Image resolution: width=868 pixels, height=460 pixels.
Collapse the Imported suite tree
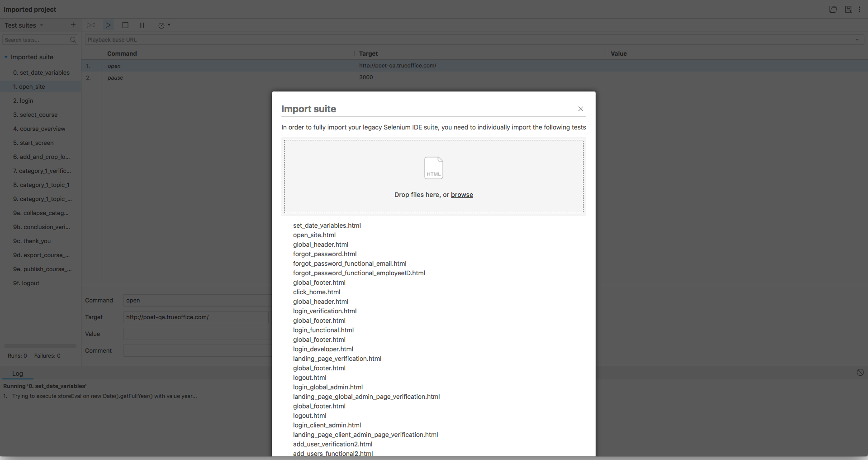pos(6,57)
